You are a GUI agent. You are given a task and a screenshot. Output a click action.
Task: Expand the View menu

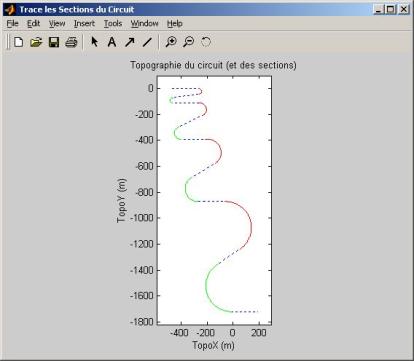tap(57, 23)
